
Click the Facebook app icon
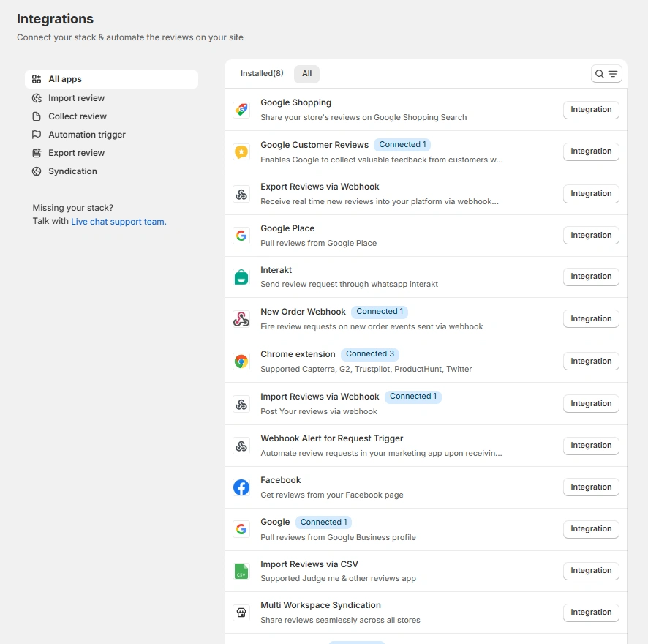coord(241,487)
